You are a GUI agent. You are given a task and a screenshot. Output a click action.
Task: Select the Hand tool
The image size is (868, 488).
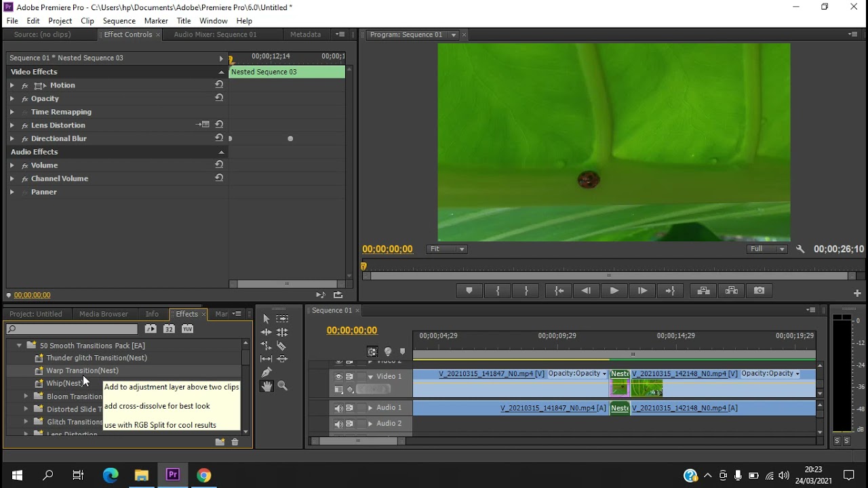click(266, 386)
